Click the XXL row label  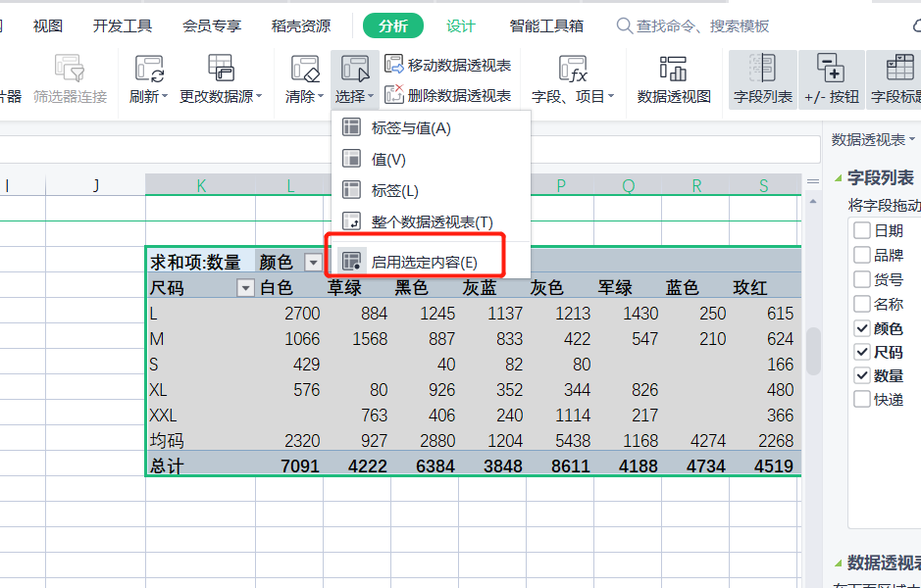click(x=163, y=415)
